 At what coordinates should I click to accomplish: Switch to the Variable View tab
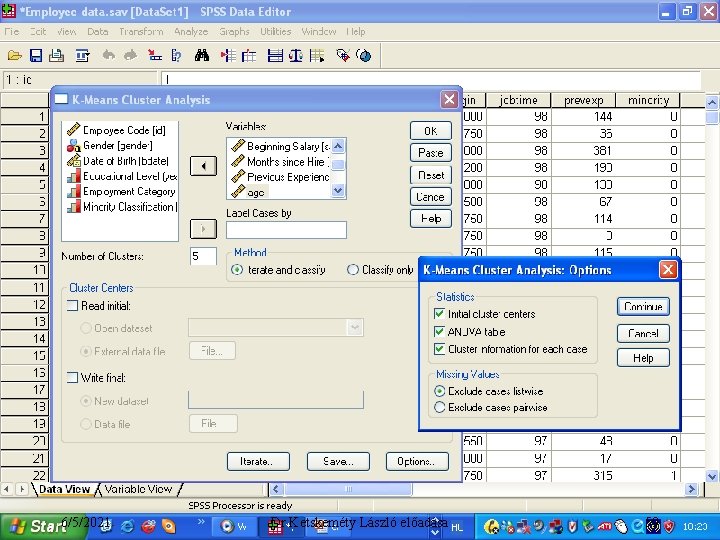pos(138,489)
